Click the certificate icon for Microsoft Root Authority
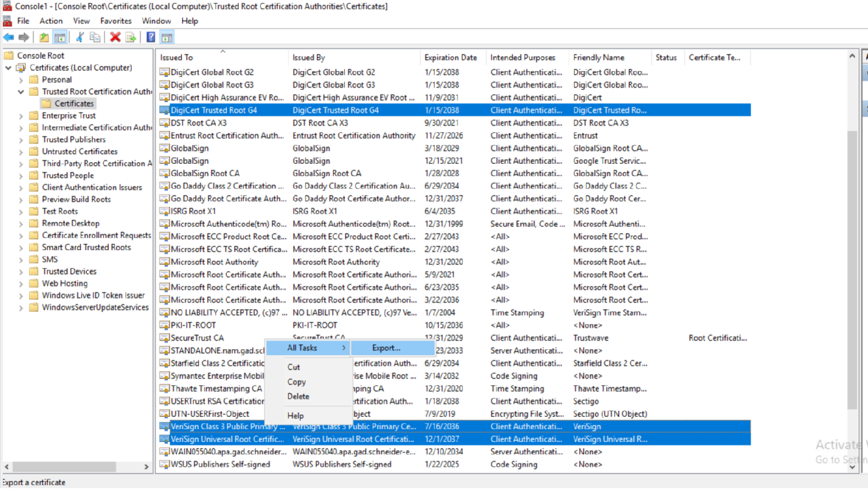This screenshot has width=868, height=491. click(164, 262)
